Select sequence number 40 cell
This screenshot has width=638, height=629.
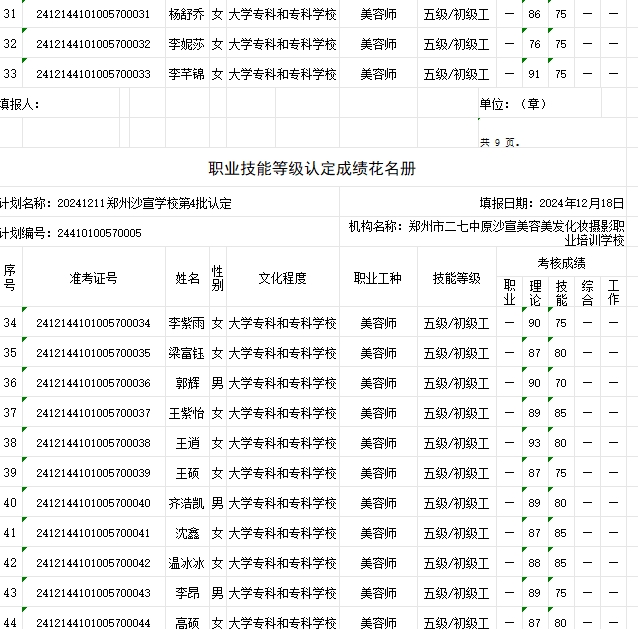(x=10, y=503)
